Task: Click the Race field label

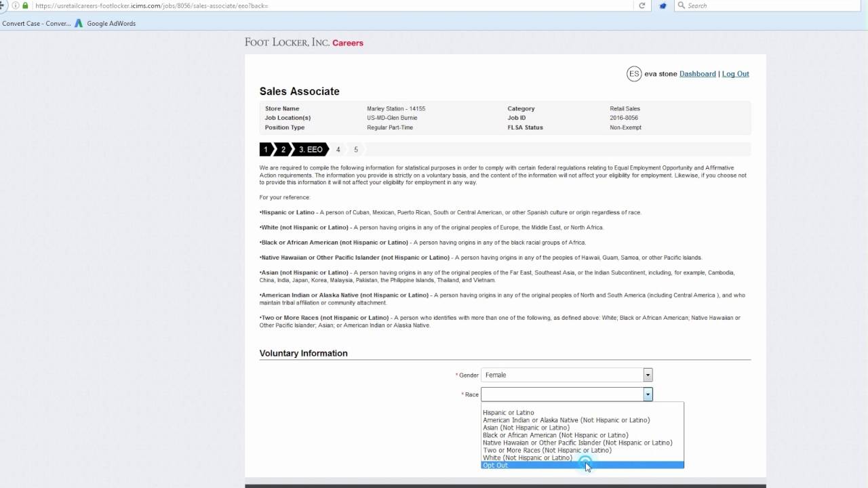Action: (x=471, y=394)
